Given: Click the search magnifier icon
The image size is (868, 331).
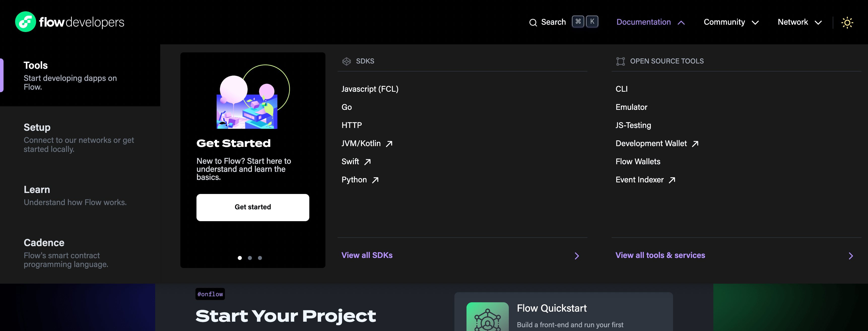Looking at the screenshot, I should [x=533, y=23].
